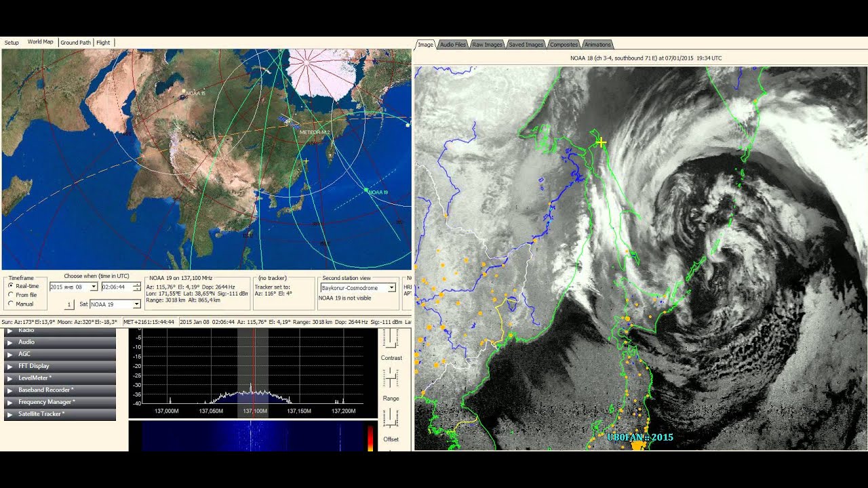Image resolution: width=868 pixels, height=488 pixels.
Task: Click the NOAA 15 satellite marker on map
Action: pos(184,92)
